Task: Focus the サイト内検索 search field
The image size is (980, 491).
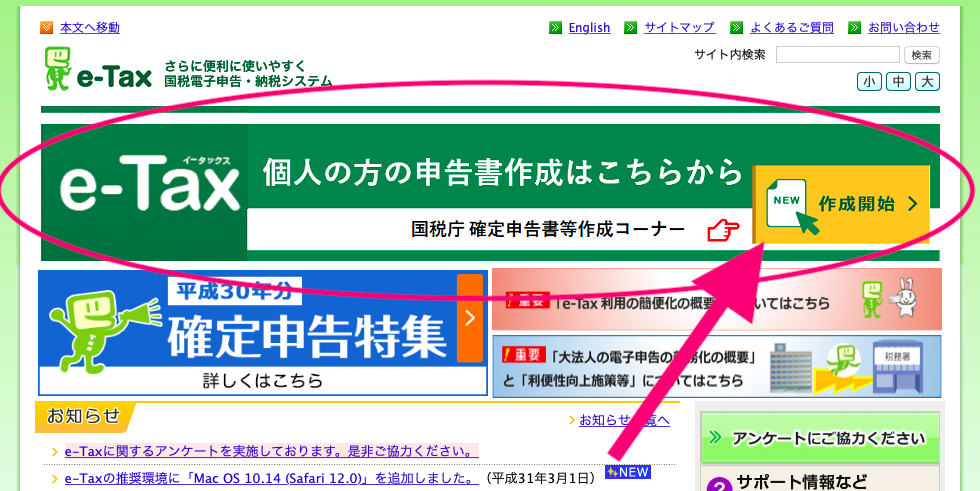Action: tap(838, 55)
